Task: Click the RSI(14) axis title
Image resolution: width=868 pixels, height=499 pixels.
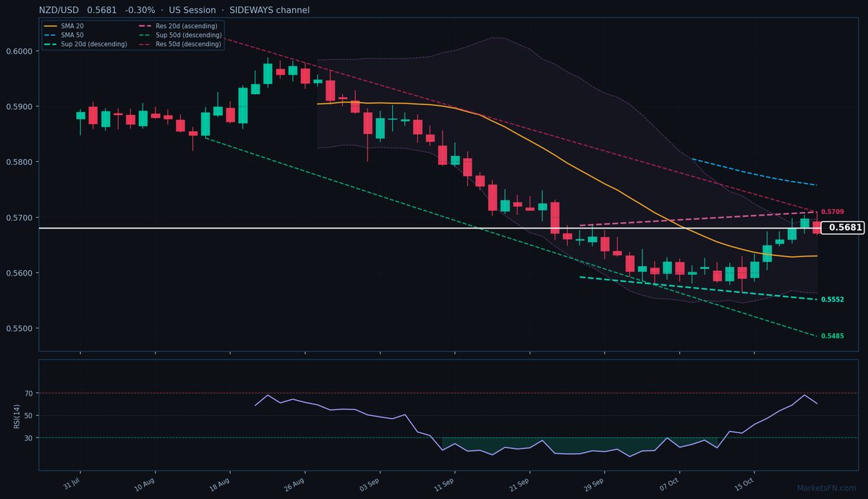Action: point(17,415)
